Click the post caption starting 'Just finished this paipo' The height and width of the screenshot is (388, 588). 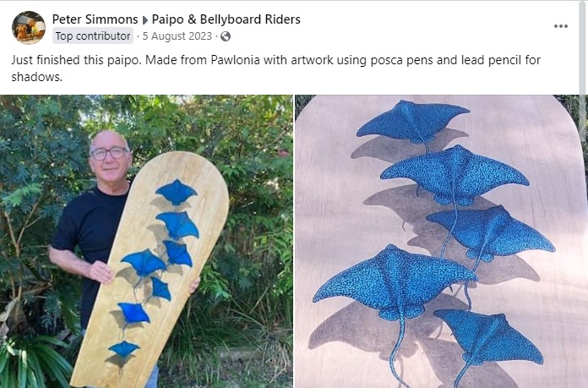pyautogui.click(x=275, y=68)
